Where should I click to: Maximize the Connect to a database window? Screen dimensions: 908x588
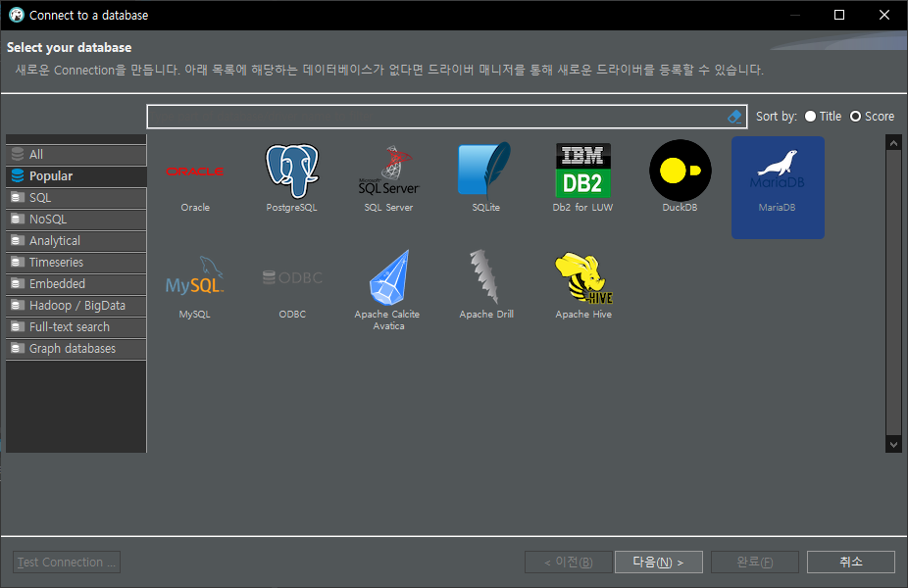tap(839, 15)
